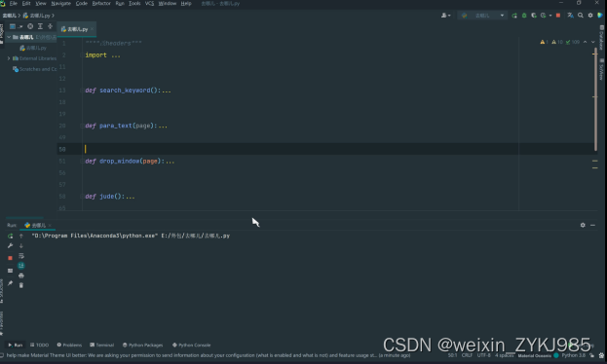607x364 pixels.
Task: Open the Translate plugin icon
Action: [571, 16]
